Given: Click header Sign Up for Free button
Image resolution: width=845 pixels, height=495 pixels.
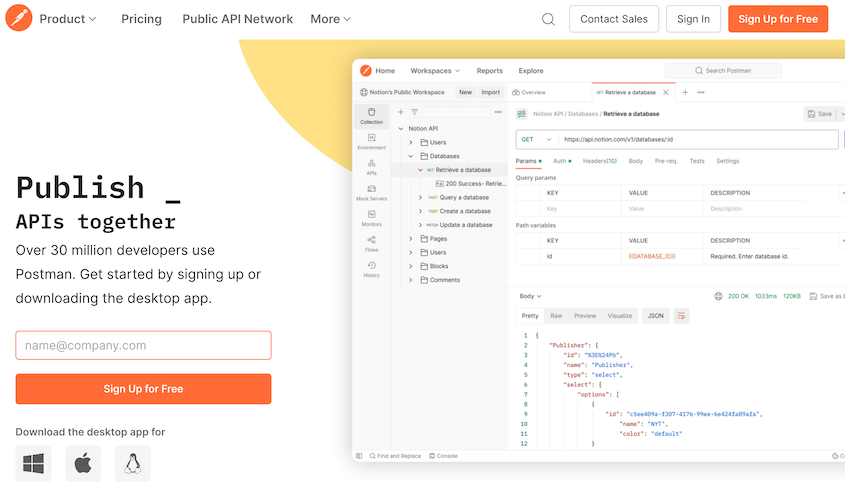Looking at the screenshot, I should click(778, 19).
